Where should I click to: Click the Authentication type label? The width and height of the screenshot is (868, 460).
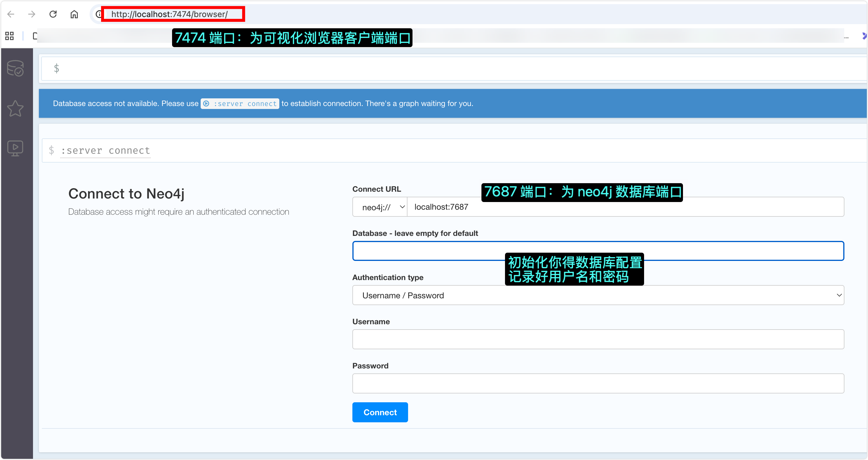388,277
